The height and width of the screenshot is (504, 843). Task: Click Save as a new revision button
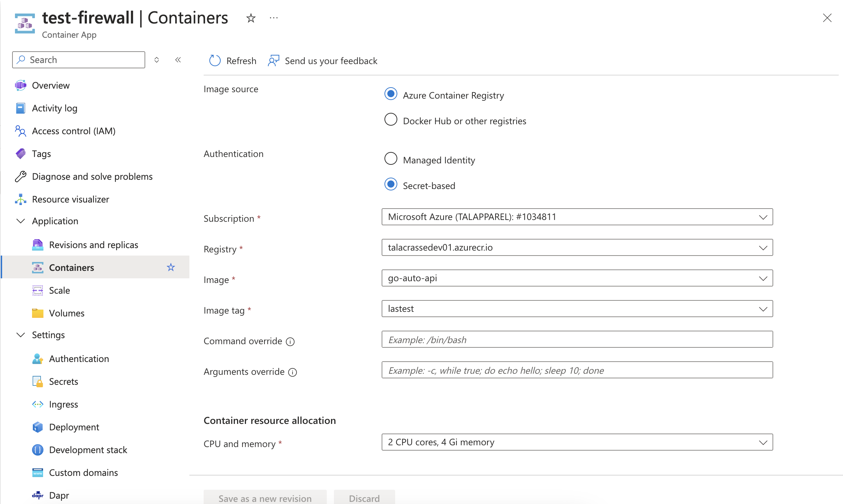click(x=265, y=498)
